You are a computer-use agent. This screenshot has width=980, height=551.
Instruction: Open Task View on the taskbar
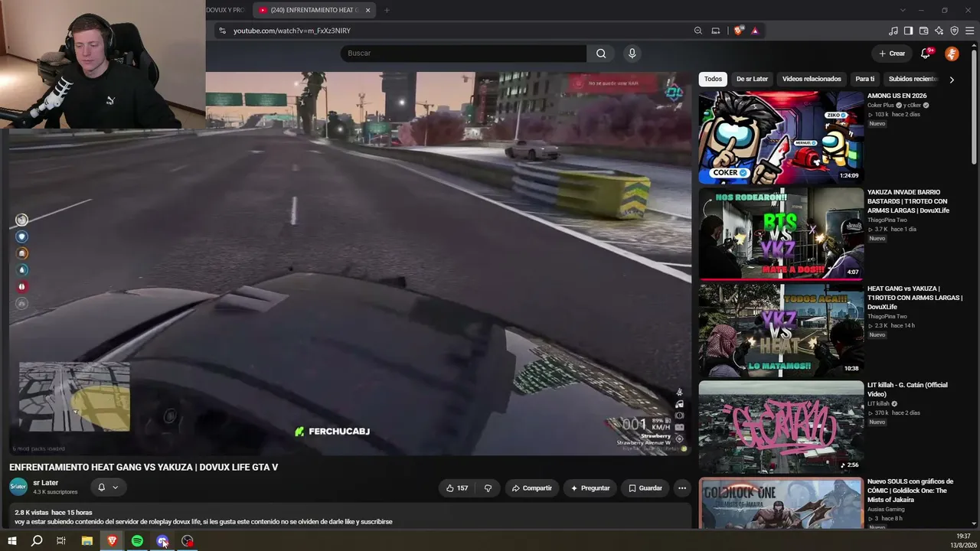[x=61, y=541]
